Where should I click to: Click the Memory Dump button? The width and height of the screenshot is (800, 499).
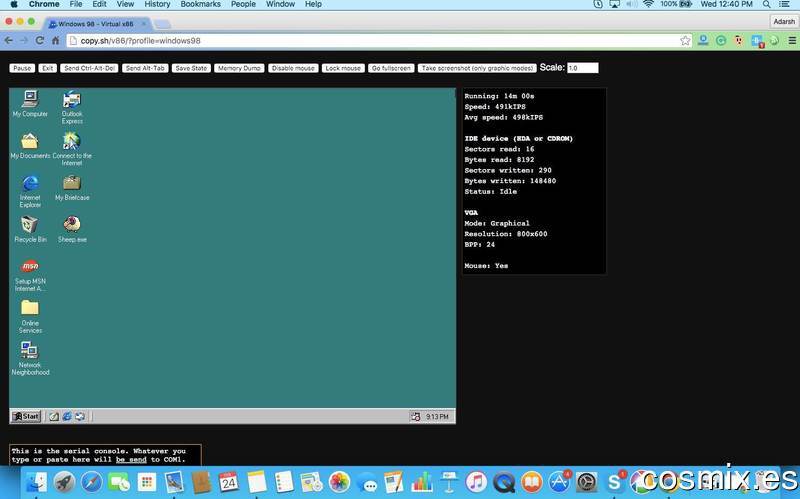point(239,68)
